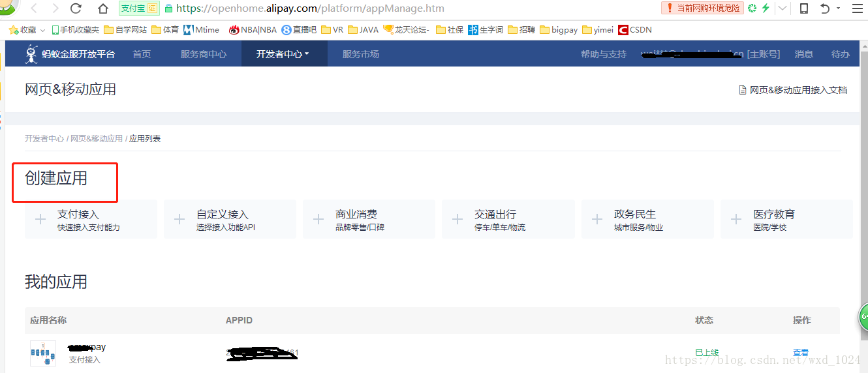
Task: Expand the dropdown arrow next to 收藏
Action: [43, 30]
